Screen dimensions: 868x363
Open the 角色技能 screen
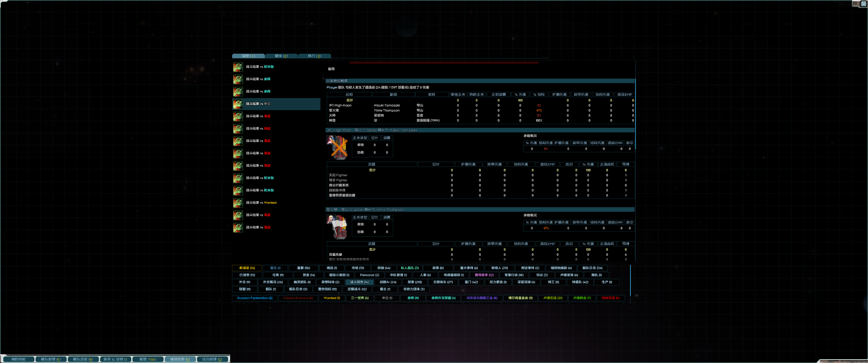pos(19,359)
